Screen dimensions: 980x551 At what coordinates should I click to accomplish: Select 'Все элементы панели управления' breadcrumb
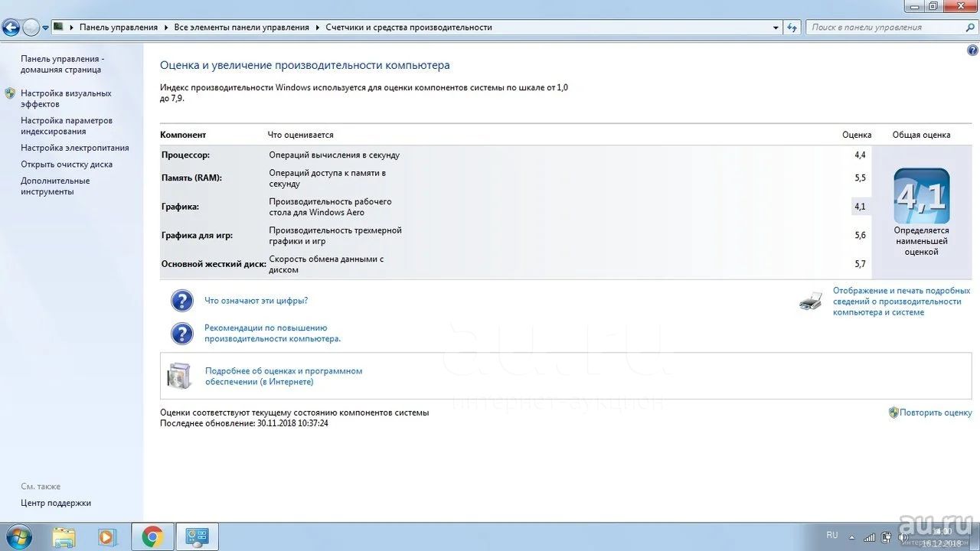(242, 27)
